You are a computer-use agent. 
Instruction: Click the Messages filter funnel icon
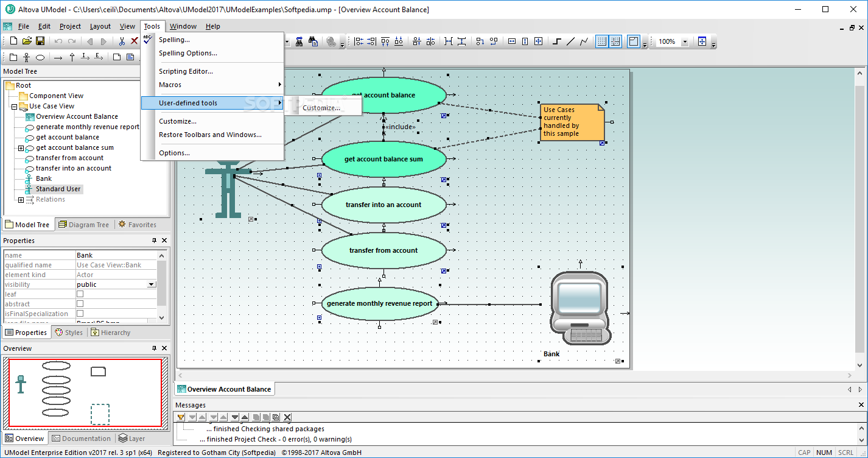tap(181, 417)
